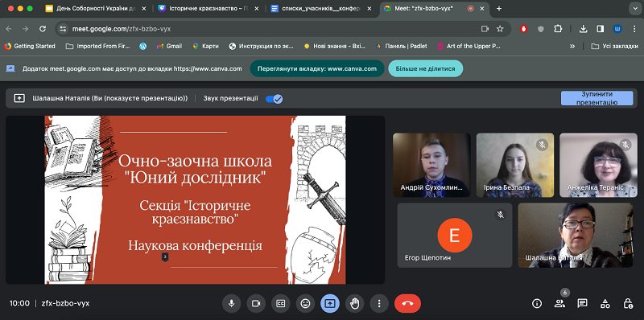
Task: Open the activities shapes icon
Action: [605, 304]
